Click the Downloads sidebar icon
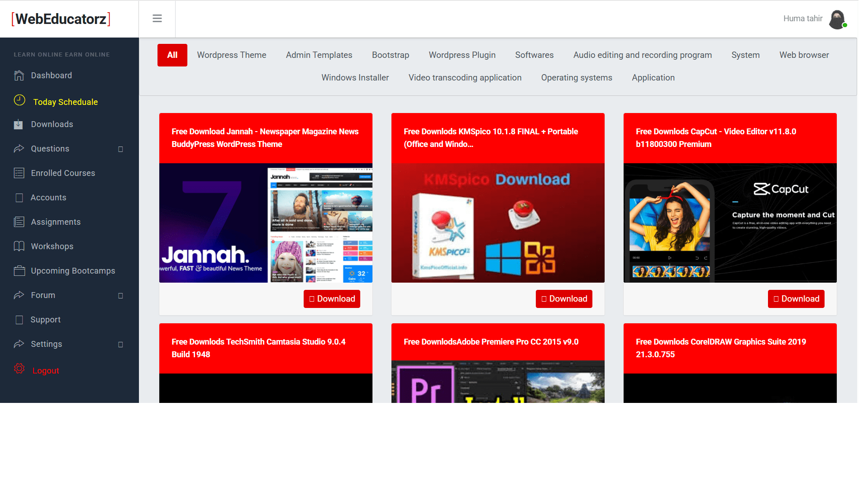Screen dimensions: 868x492 point(18,124)
